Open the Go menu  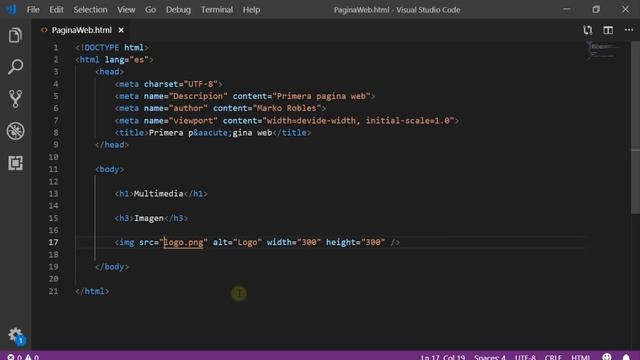tap(150, 9)
